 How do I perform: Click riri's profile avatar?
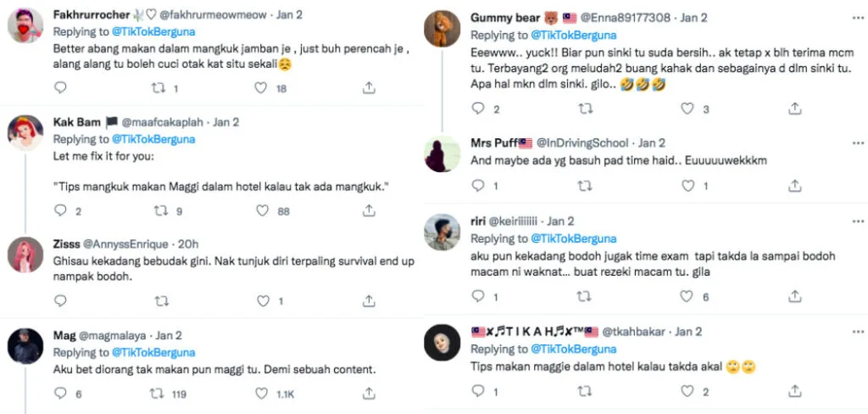(442, 232)
